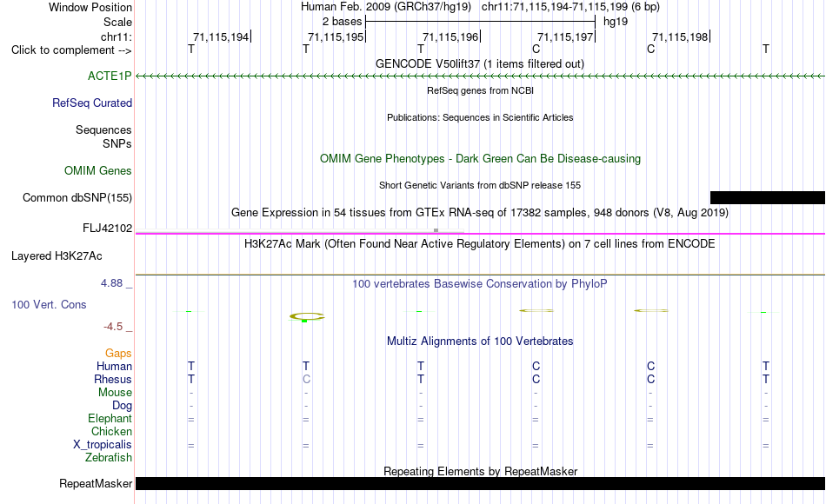The height and width of the screenshot is (504, 826).
Task: Click position label 71,115,197
Action: [x=565, y=36]
